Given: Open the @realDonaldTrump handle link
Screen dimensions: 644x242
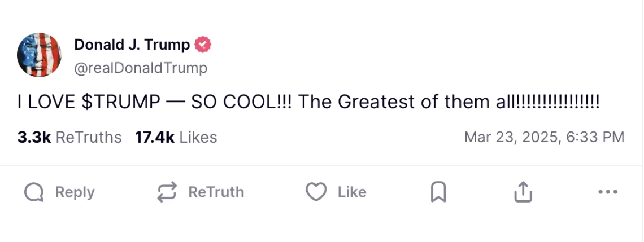Looking at the screenshot, I should tap(141, 68).
